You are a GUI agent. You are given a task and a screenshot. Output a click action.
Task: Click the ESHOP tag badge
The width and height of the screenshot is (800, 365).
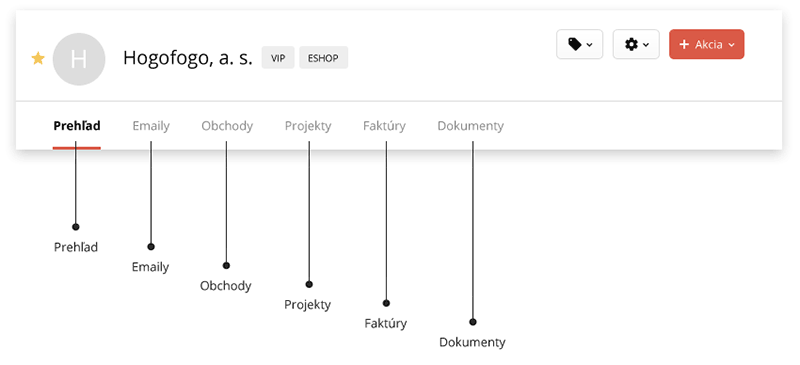[323, 58]
